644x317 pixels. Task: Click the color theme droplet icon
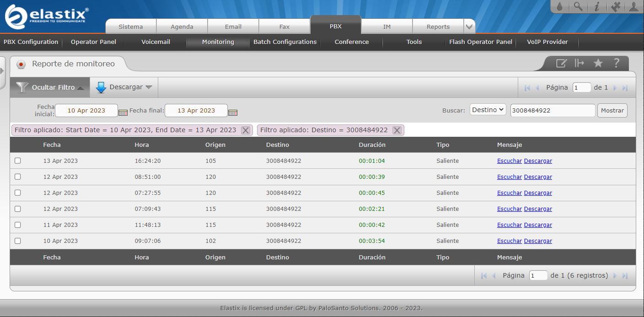[x=560, y=6]
